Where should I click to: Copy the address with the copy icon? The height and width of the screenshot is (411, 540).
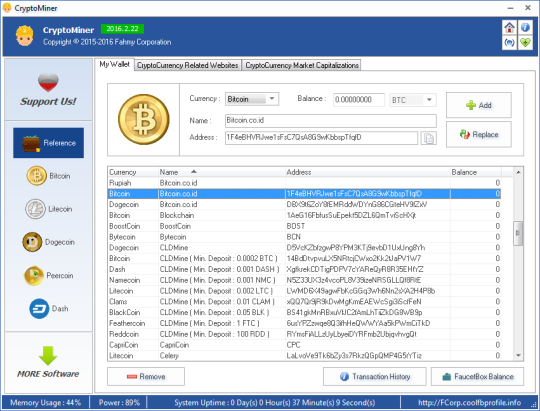click(x=428, y=138)
